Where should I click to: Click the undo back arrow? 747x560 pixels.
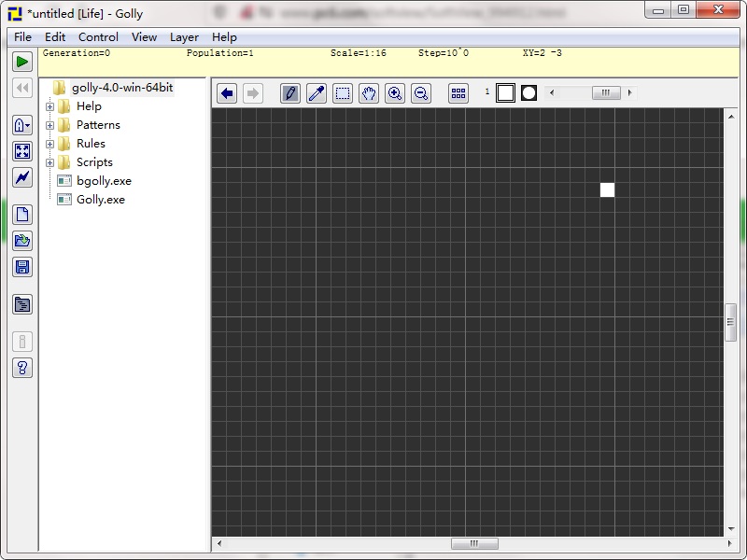tap(227, 92)
